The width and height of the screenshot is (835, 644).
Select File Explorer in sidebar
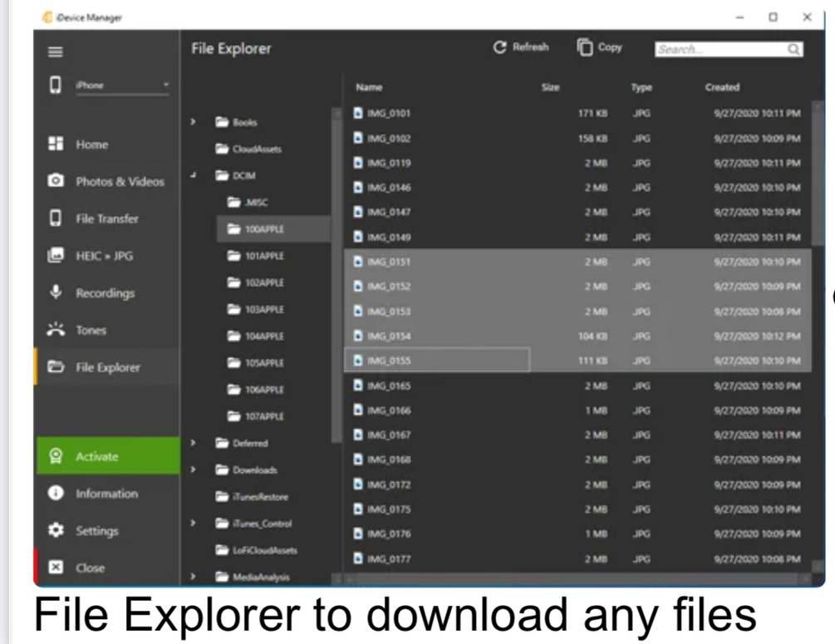tap(108, 367)
